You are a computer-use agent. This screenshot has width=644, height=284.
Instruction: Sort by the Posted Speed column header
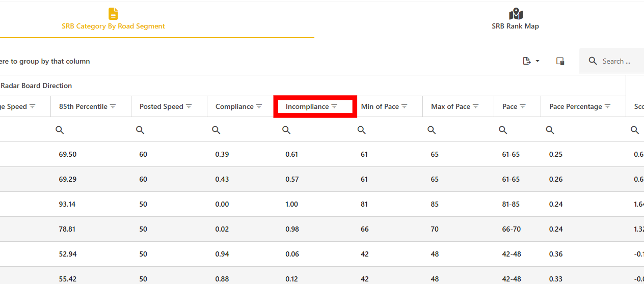point(161,106)
